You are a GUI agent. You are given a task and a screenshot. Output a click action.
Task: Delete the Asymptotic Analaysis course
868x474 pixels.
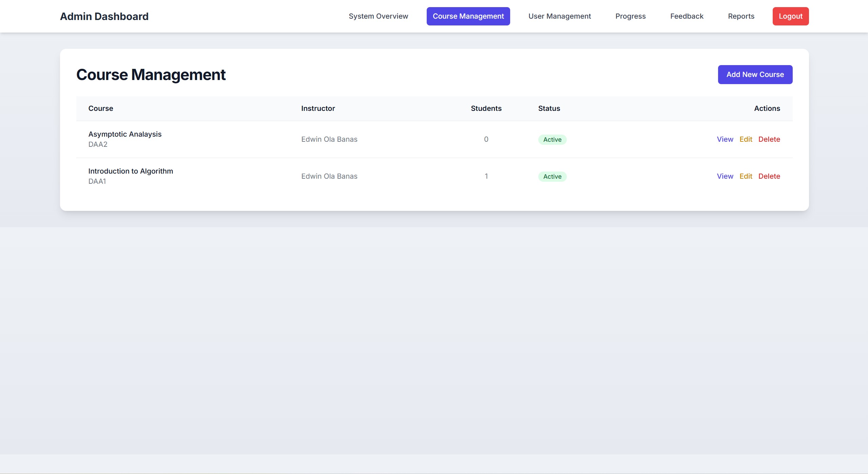click(769, 139)
